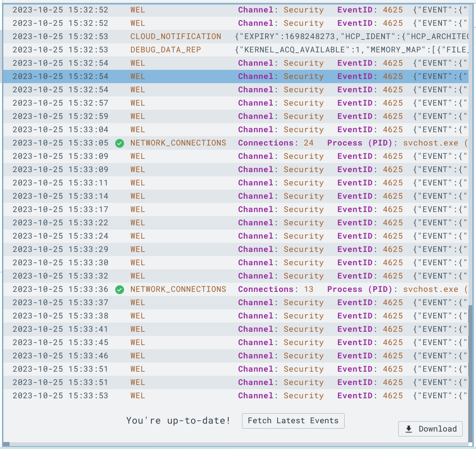Click the vertical scrollbar thumb
Viewport: 476px width, 449px height.
[x=470, y=373]
